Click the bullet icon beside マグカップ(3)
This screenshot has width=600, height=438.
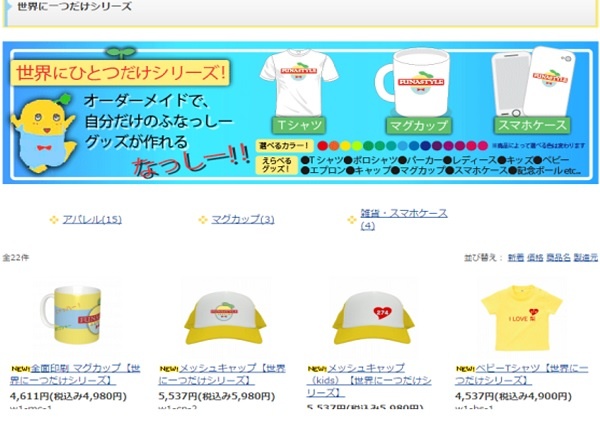tap(203, 220)
